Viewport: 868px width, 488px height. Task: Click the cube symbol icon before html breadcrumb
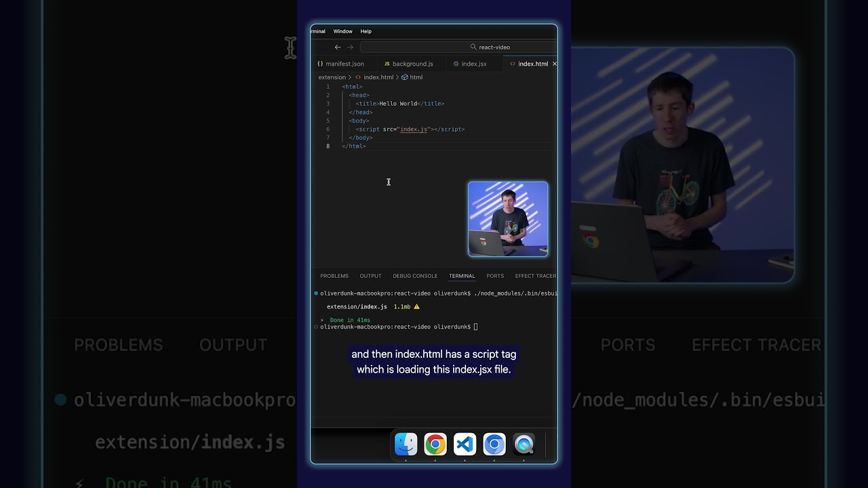(405, 77)
